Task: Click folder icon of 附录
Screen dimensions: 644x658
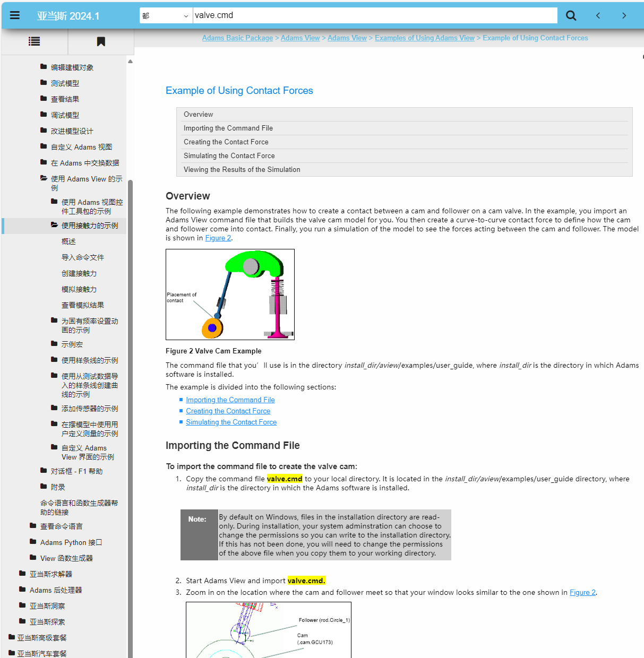Action: [44, 487]
